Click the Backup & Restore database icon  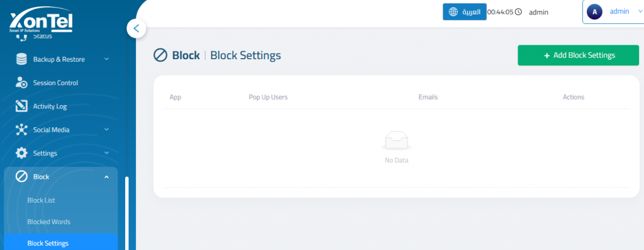21,59
